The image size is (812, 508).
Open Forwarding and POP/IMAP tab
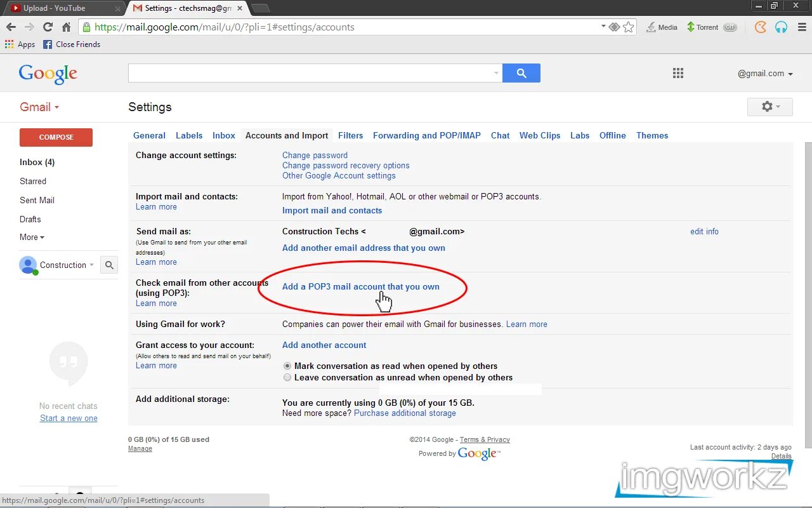coord(427,136)
